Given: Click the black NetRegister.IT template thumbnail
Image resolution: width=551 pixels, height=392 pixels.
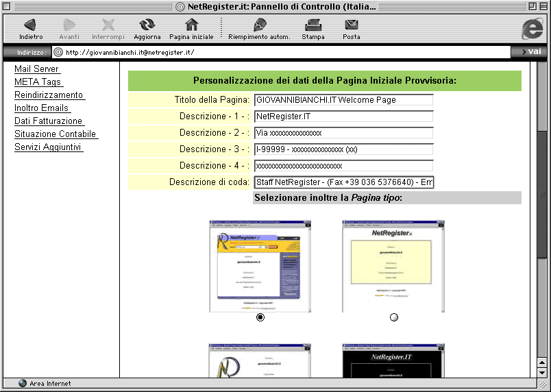Looking at the screenshot, I should pos(393,360).
